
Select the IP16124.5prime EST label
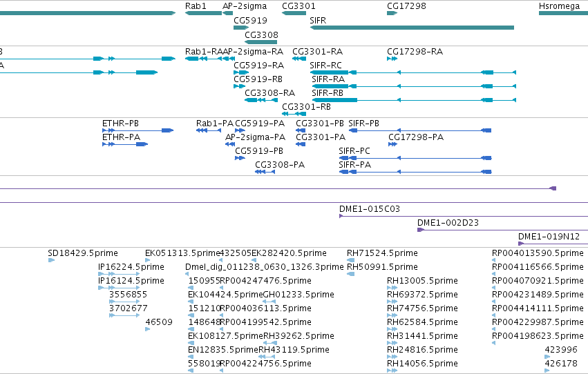[131, 281]
